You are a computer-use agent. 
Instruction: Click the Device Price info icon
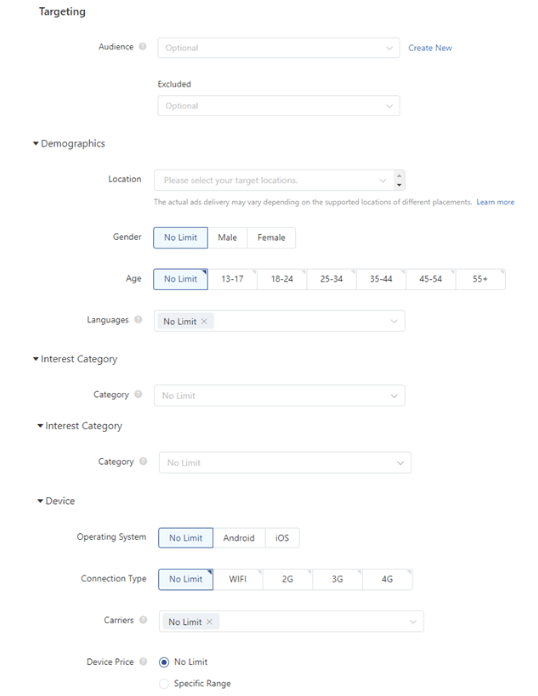pyautogui.click(x=143, y=661)
